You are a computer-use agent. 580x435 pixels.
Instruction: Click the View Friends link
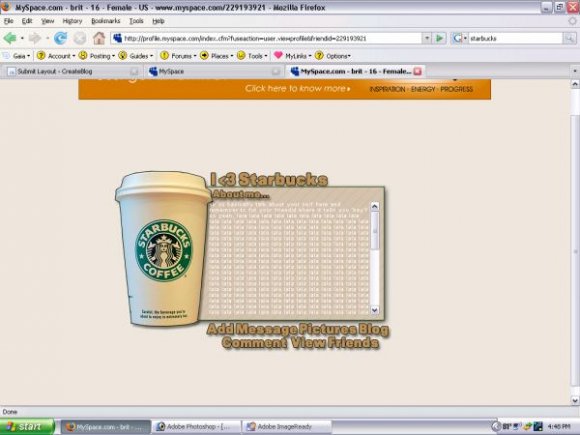(335, 343)
